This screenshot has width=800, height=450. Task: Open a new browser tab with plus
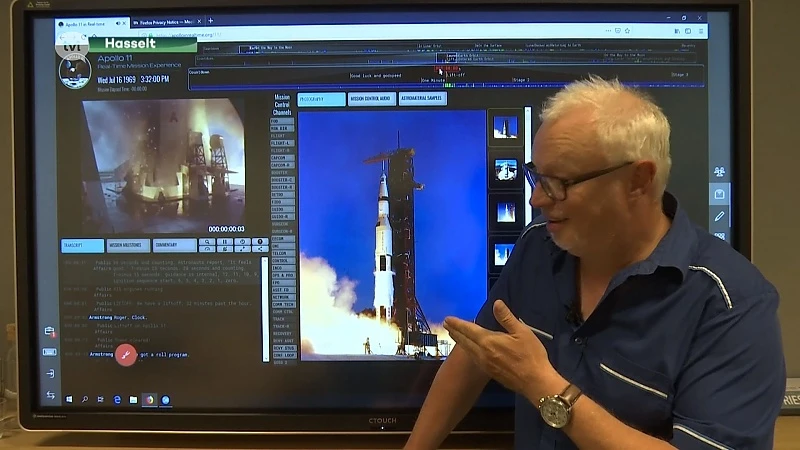point(210,21)
